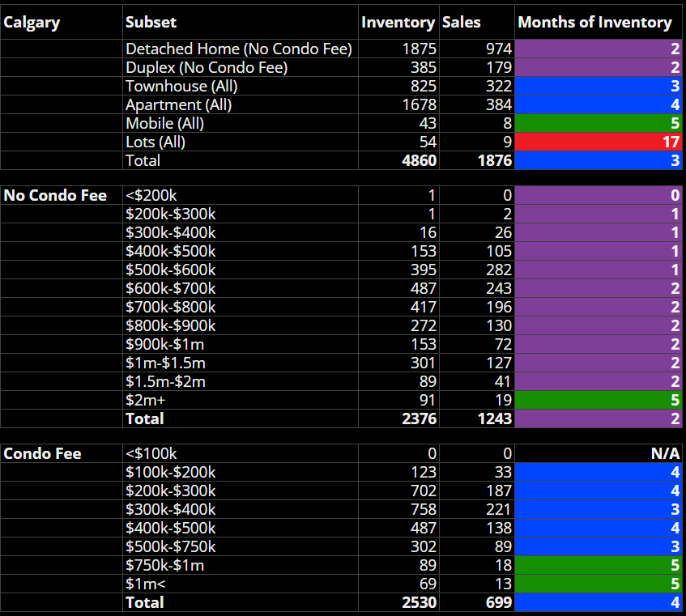Viewport: 686px width, 616px height.
Task: Select the "Inventory" column header
Action: [398, 23]
